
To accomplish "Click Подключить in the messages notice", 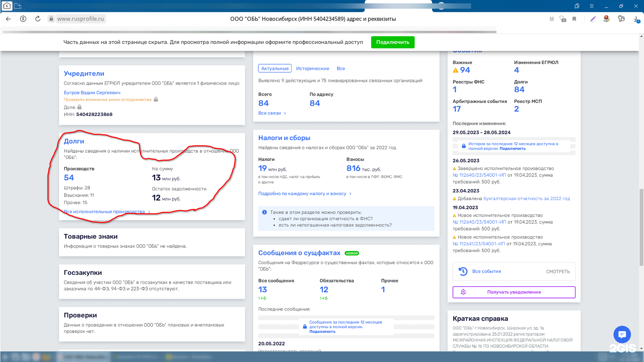I will [x=322, y=332].
